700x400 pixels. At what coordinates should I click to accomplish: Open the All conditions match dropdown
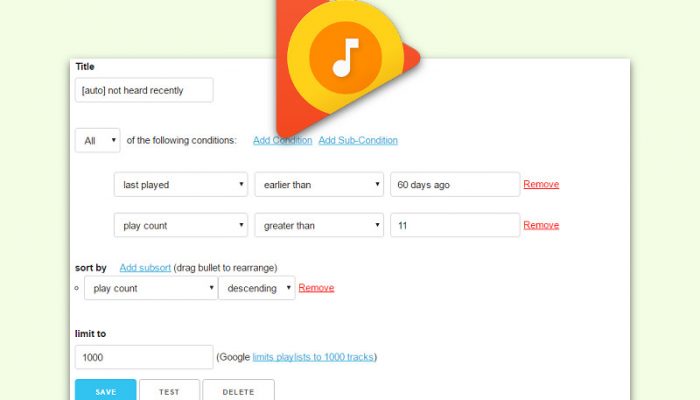[x=98, y=141]
